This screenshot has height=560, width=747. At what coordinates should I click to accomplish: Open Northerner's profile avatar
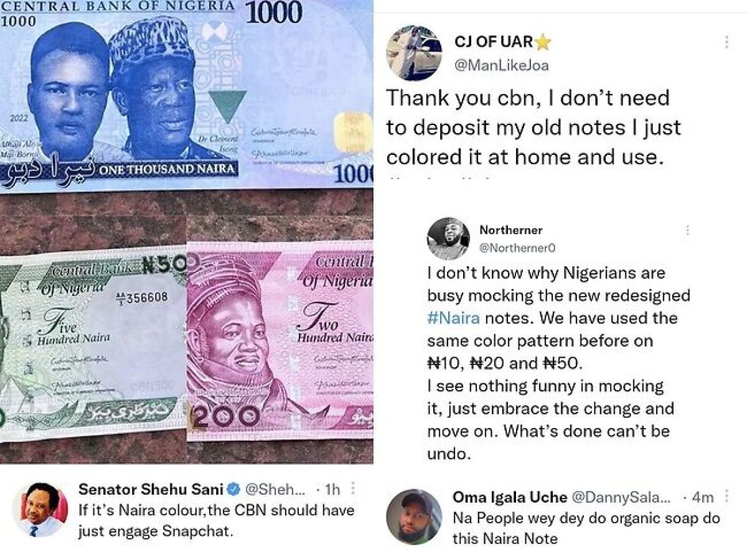[448, 238]
